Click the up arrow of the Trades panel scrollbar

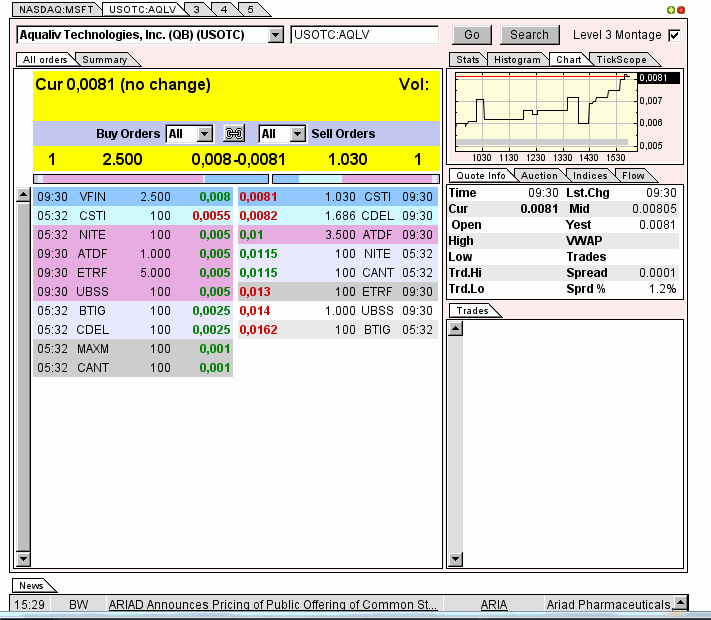tap(456, 328)
